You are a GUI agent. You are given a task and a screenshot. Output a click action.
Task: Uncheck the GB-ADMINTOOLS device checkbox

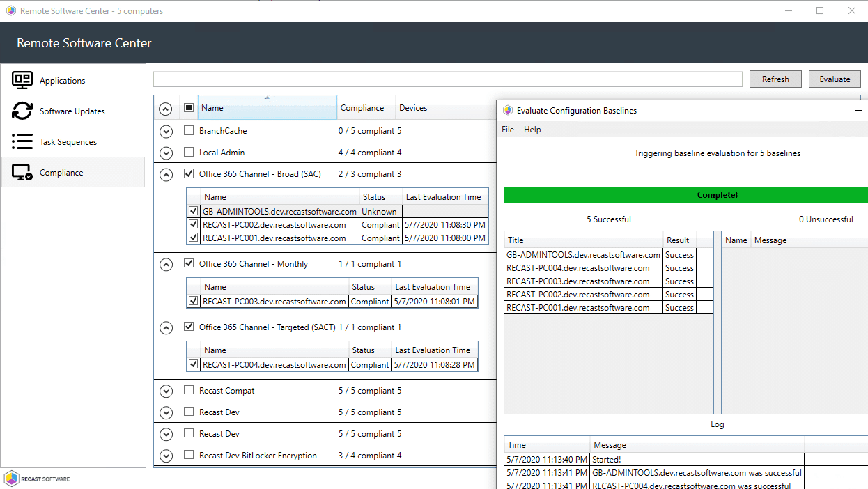194,211
